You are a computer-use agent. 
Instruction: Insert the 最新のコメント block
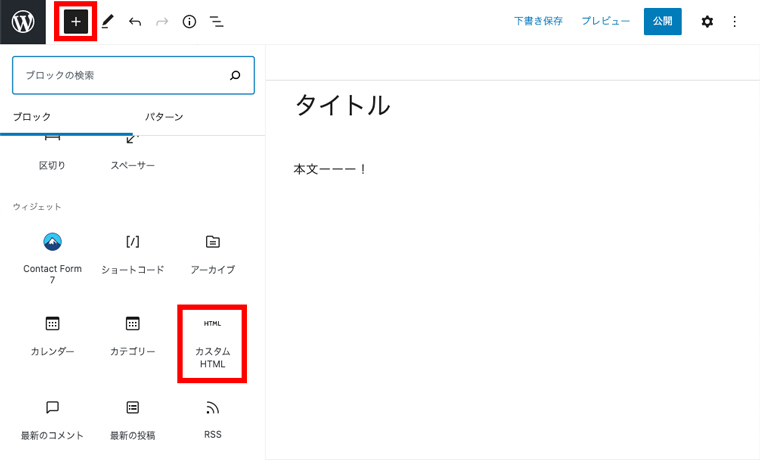(x=52, y=420)
